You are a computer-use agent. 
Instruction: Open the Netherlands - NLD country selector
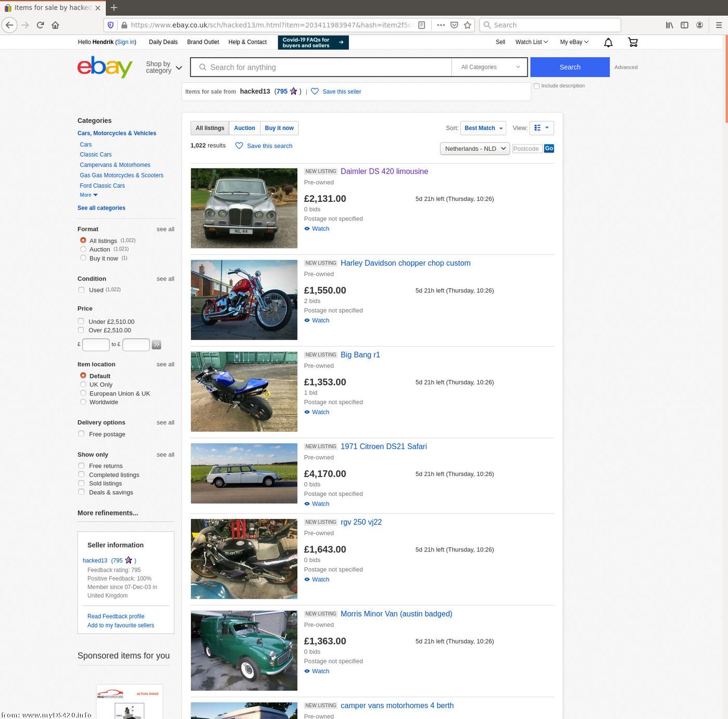pos(475,149)
